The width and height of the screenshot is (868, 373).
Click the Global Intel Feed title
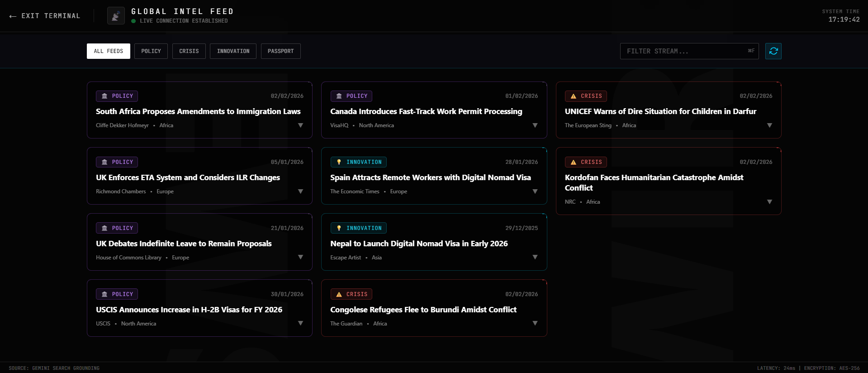click(x=182, y=11)
